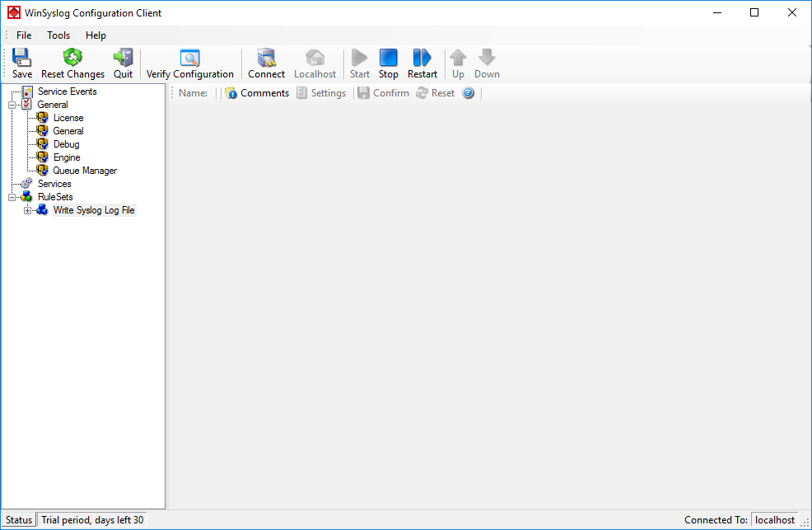This screenshot has height=530, width=812.
Task: Open Comments in the detail toolbar
Action: click(258, 93)
